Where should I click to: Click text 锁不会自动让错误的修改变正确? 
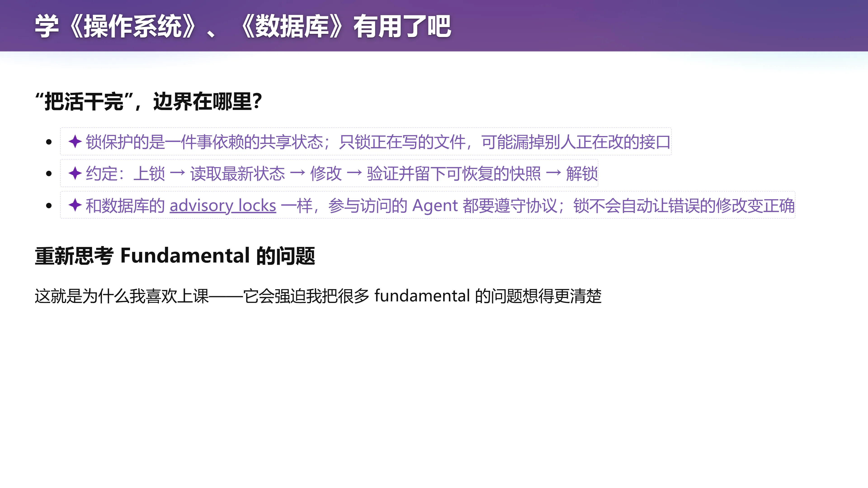tap(684, 205)
